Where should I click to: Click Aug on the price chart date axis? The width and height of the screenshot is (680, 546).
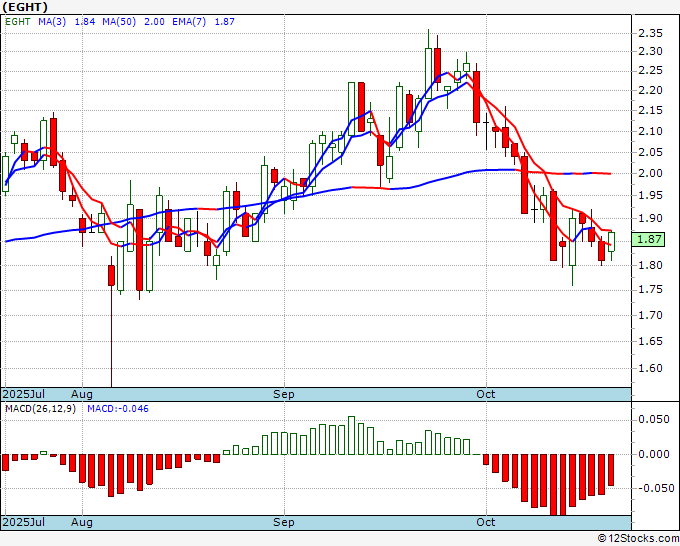pos(82,394)
